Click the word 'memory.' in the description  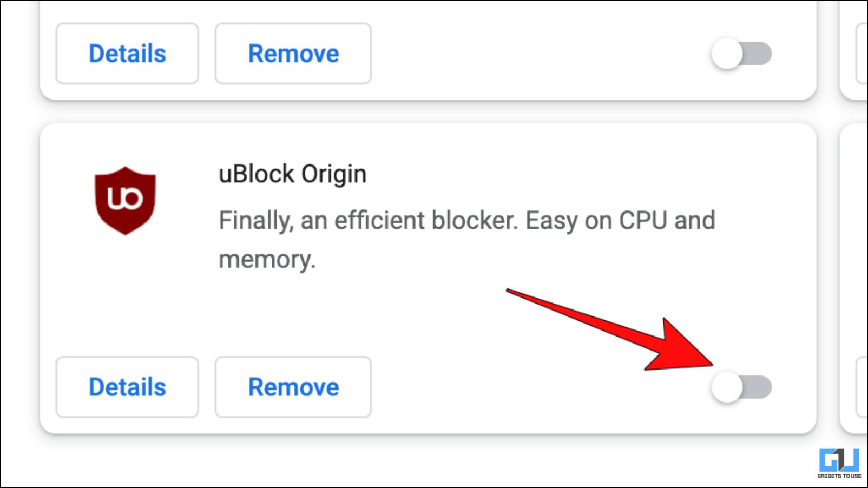[x=267, y=259]
